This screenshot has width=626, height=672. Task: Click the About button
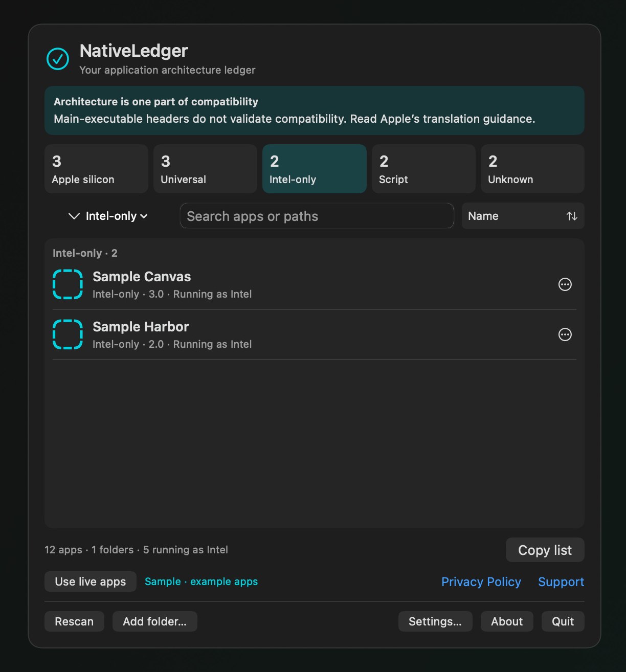507,621
